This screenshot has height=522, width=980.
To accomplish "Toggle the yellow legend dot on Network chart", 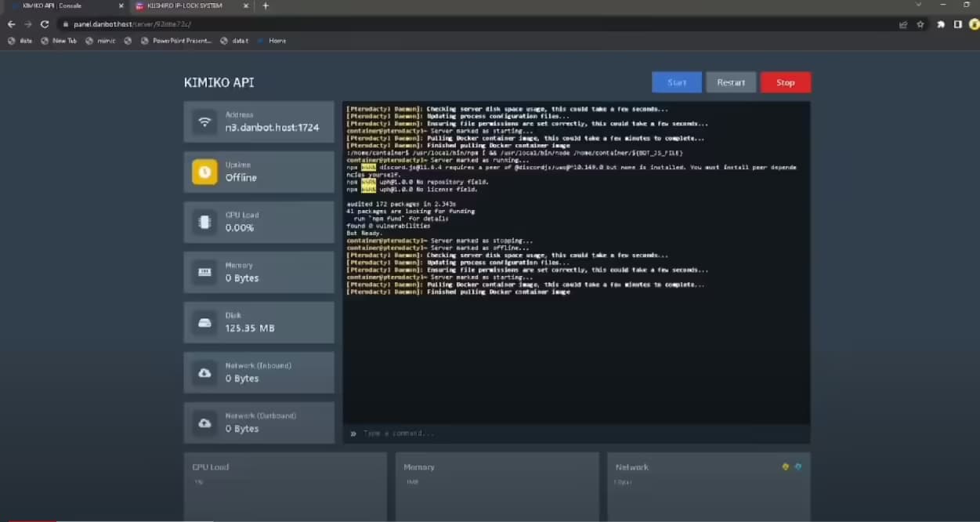I will (785, 466).
